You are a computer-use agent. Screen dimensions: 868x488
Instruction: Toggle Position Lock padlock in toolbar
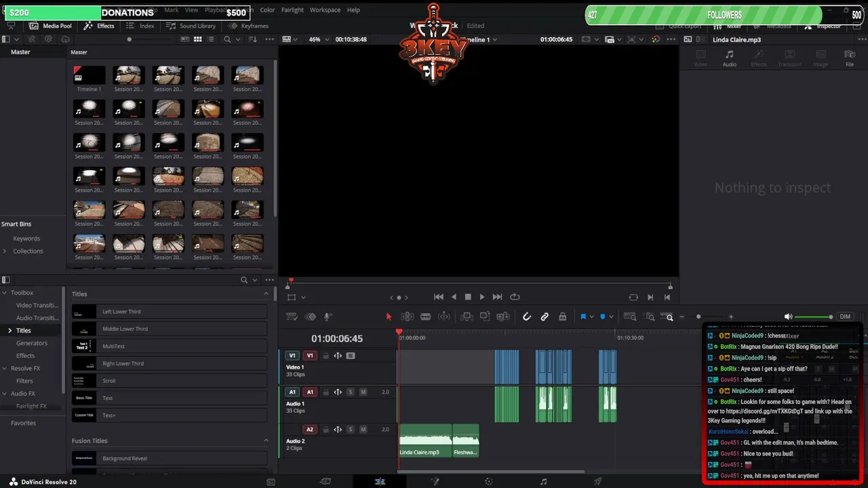(x=562, y=317)
